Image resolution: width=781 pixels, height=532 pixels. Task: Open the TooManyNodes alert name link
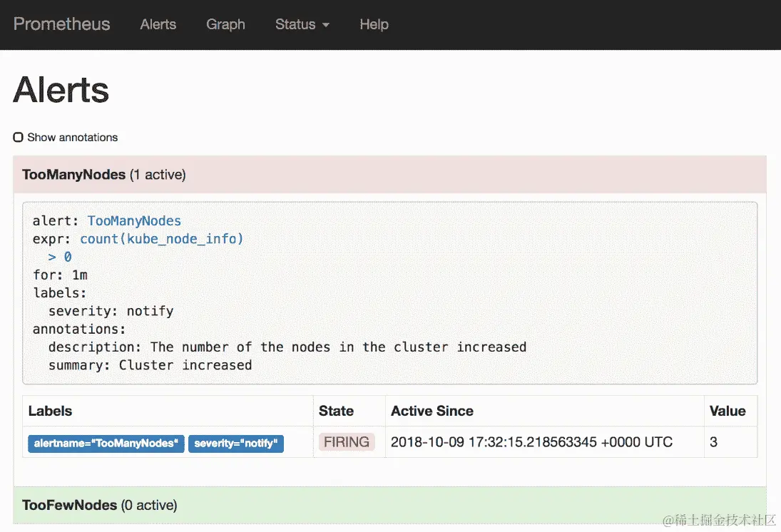coord(134,220)
